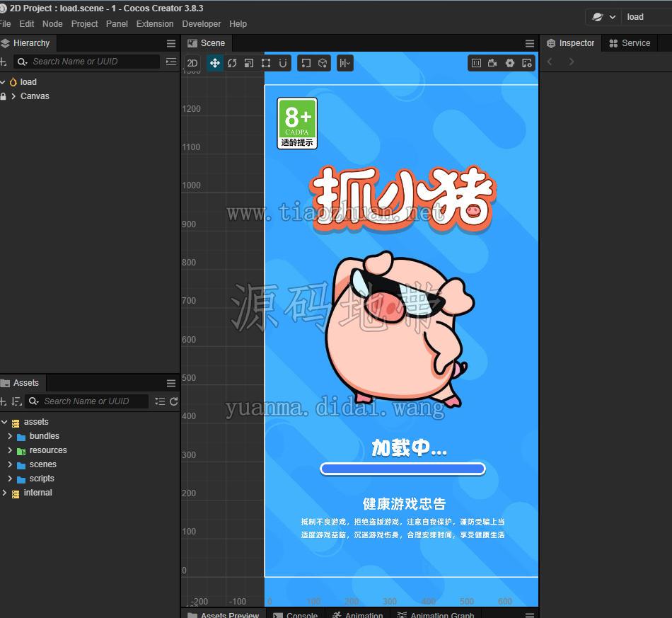This screenshot has height=618, width=672.
Task: Expand the internal assets database
Action: [4, 493]
